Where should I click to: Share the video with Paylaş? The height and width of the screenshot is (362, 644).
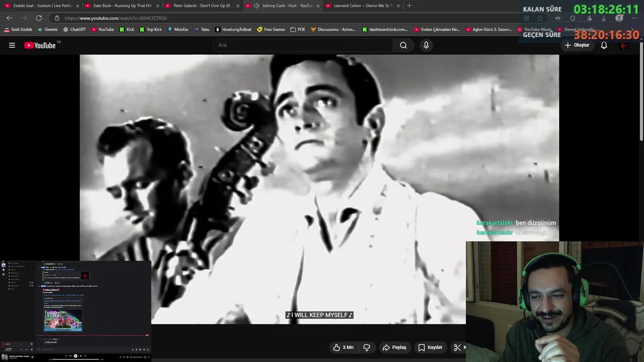coord(394,347)
